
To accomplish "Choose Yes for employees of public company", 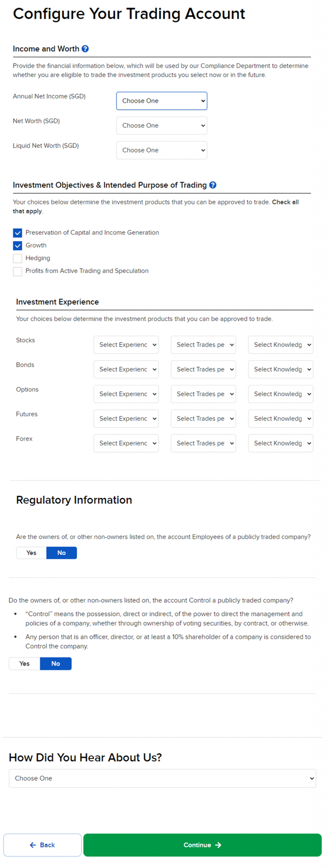I will [x=31, y=553].
